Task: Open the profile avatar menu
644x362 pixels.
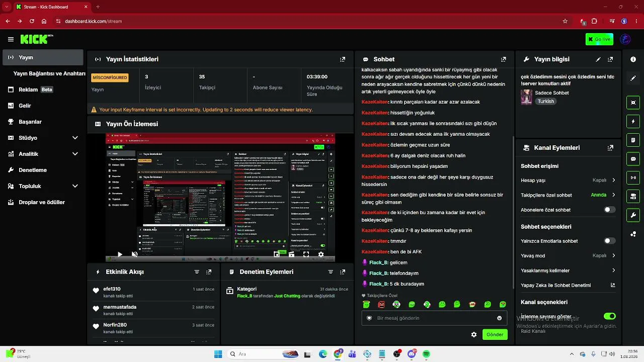Action: (625, 39)
